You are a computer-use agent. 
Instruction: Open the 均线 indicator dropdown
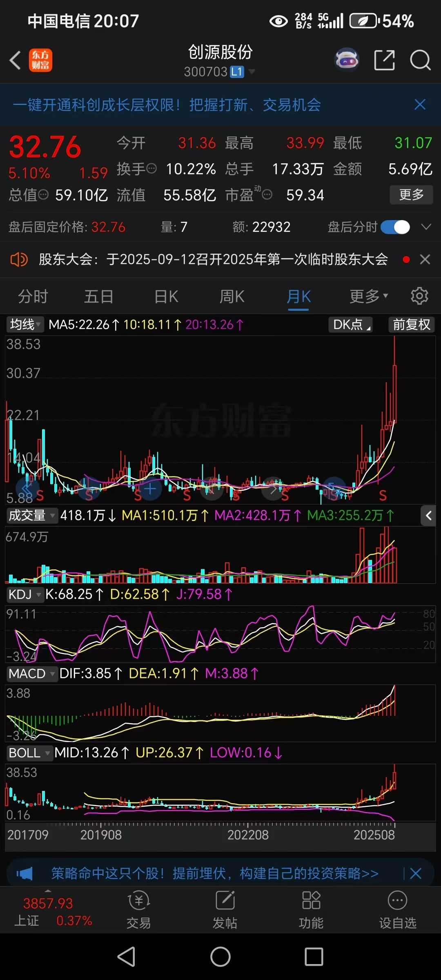coord(25,325)
